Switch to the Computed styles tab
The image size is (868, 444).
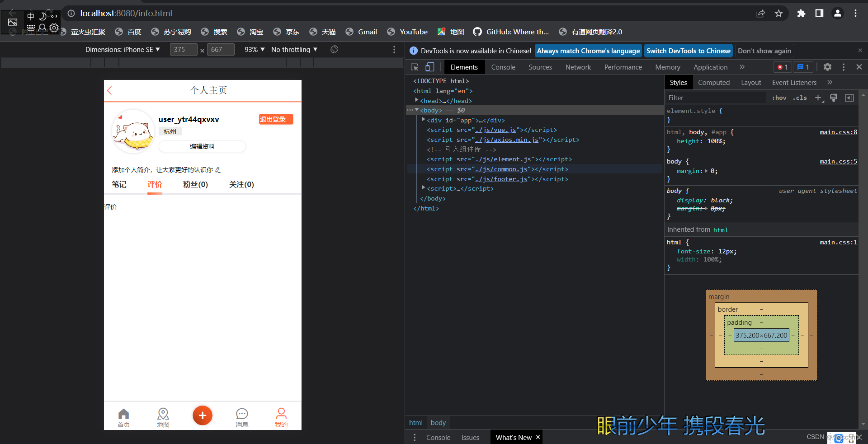pos(714,82)
